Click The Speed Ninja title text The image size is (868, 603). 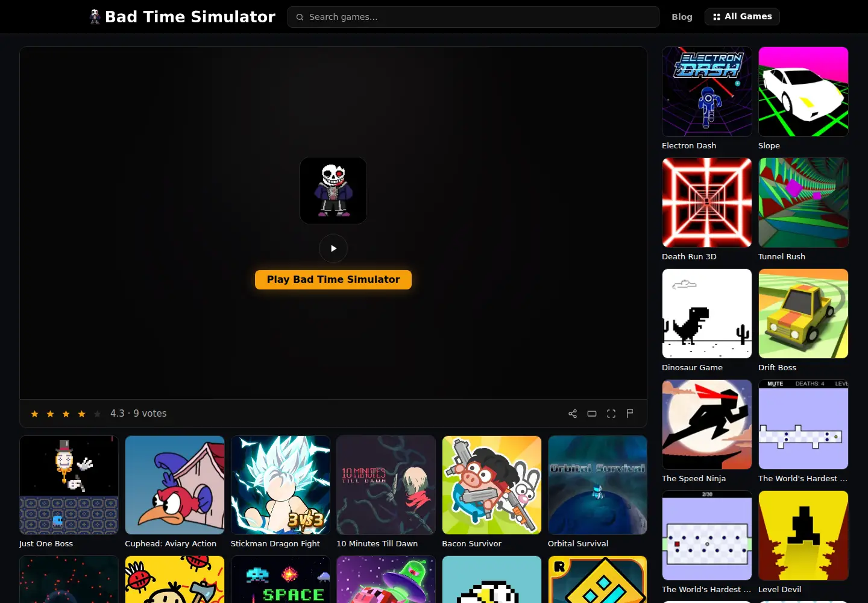pyautogui.click(x=694, y=479)
